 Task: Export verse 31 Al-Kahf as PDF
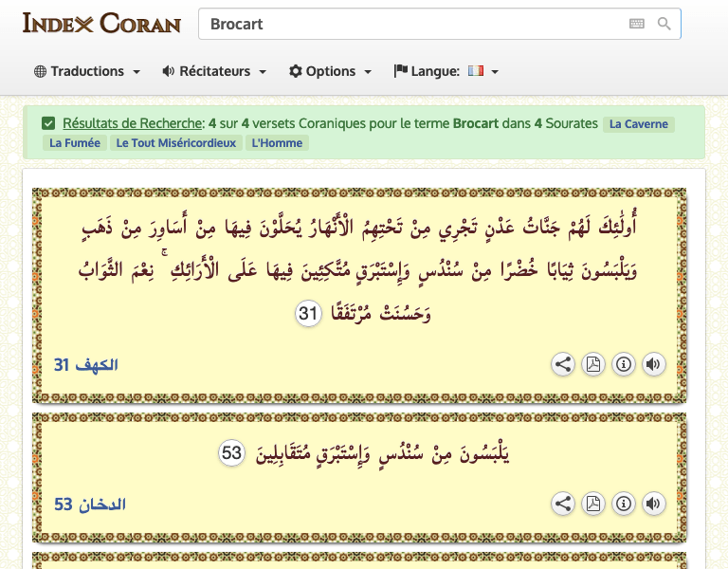pos(593,364)
